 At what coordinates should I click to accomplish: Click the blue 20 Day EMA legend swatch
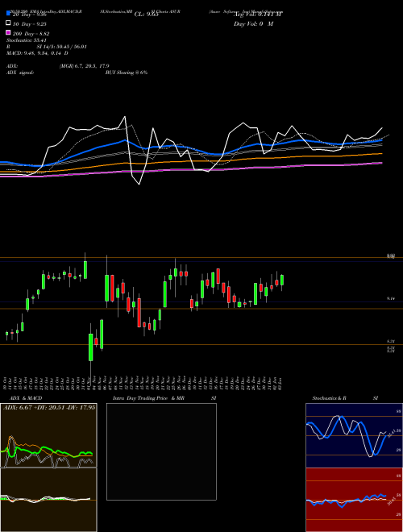[8, 13]
